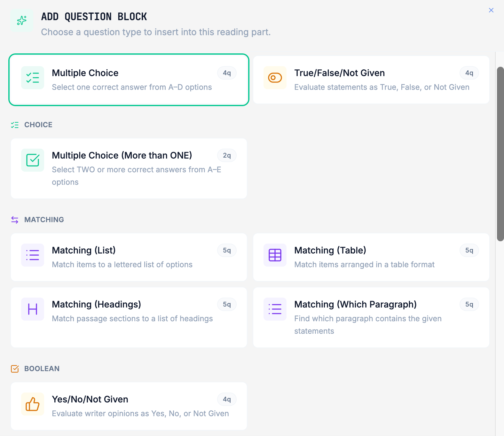Click the Matching (List) list icon
This screenshot has height=436, width=504.
coord(33,255)
